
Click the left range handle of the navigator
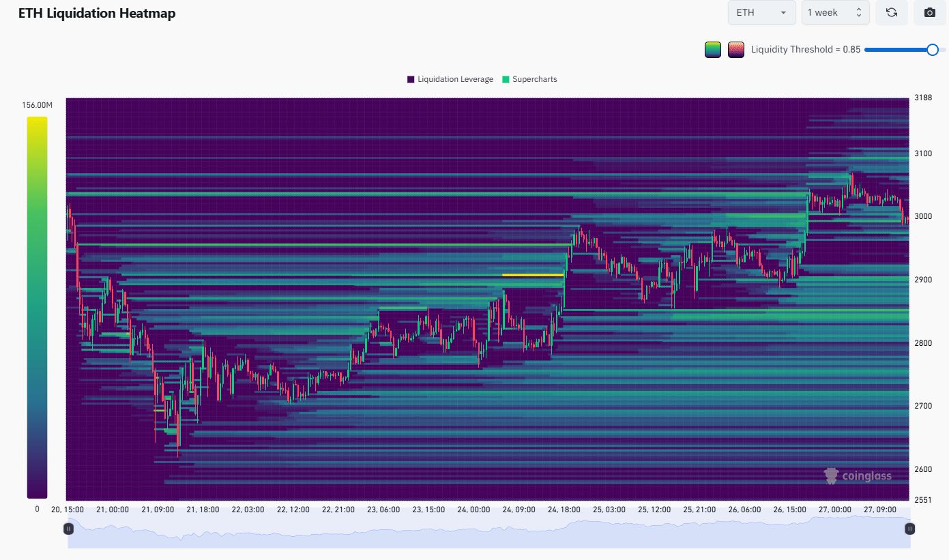pos(68,529)
